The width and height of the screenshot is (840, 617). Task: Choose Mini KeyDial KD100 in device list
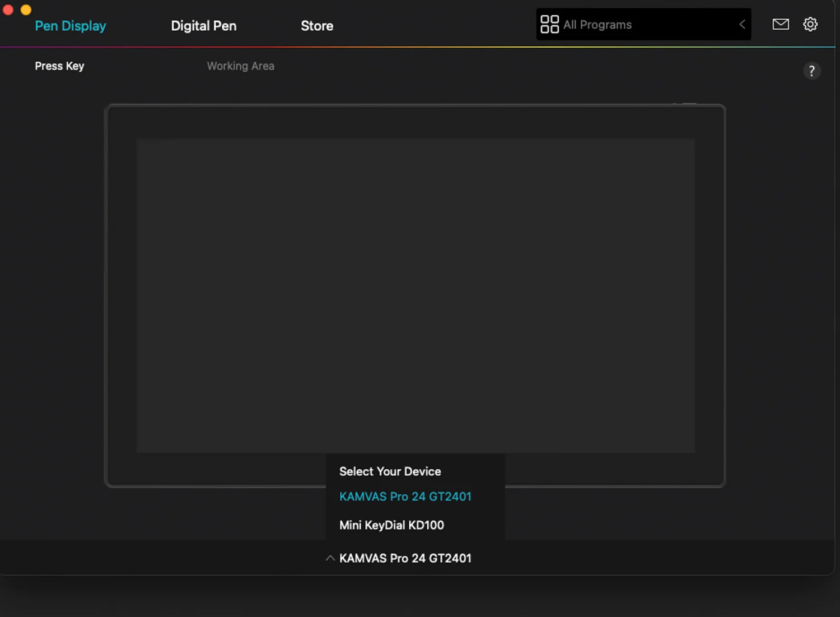point(391,525)
